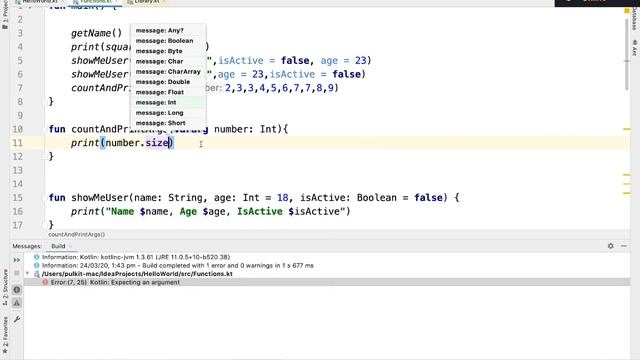Toggle the show-warnings filter in Messages sidebar
This screenshot has width=640, height=360.
17,303
